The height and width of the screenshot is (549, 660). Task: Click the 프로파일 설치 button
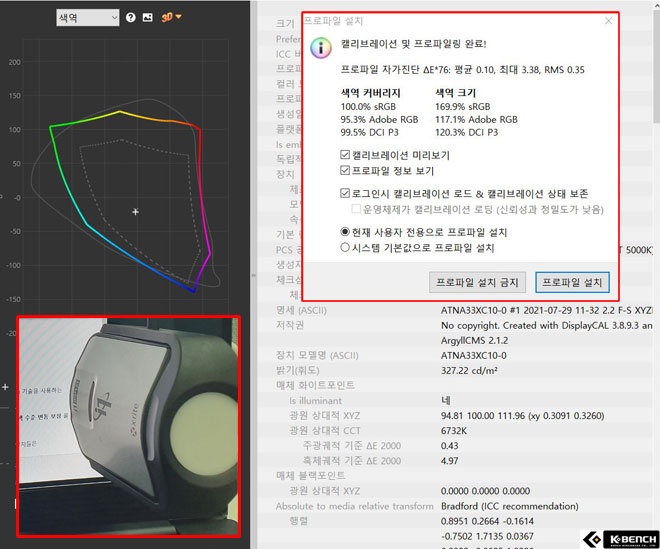coord(572,282)
